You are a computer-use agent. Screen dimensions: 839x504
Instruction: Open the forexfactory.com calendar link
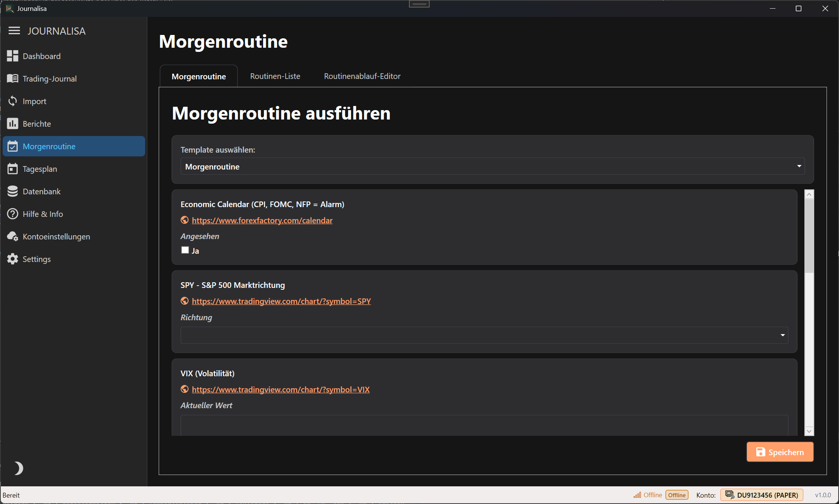click(262, 220)
